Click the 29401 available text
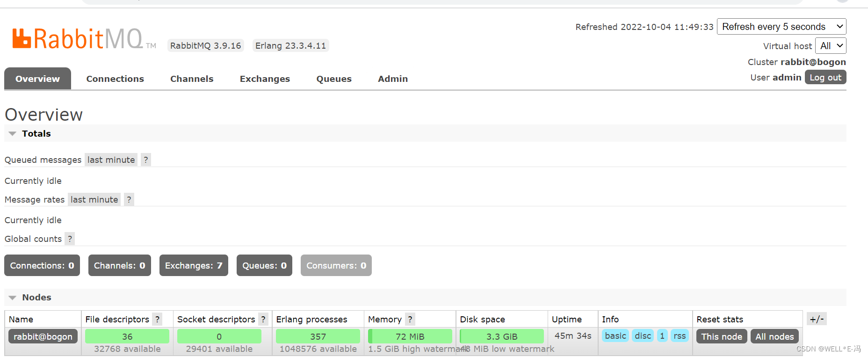The image size is (868, 357). (219, 349)
